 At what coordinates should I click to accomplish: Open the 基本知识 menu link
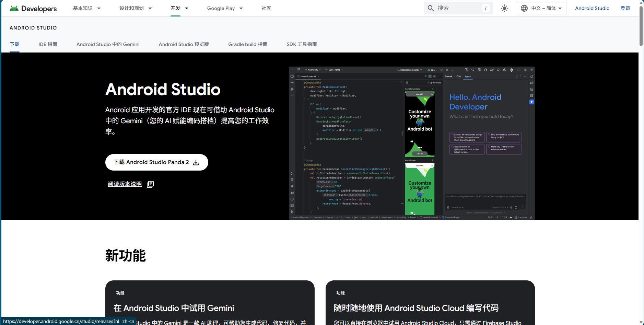(x=83, y=8)
